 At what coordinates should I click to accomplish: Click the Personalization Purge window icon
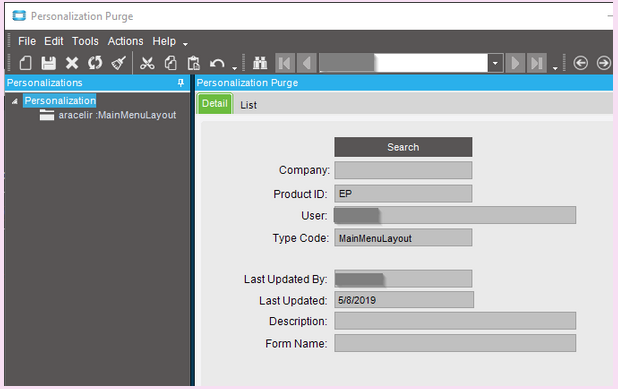pos(19,16)
